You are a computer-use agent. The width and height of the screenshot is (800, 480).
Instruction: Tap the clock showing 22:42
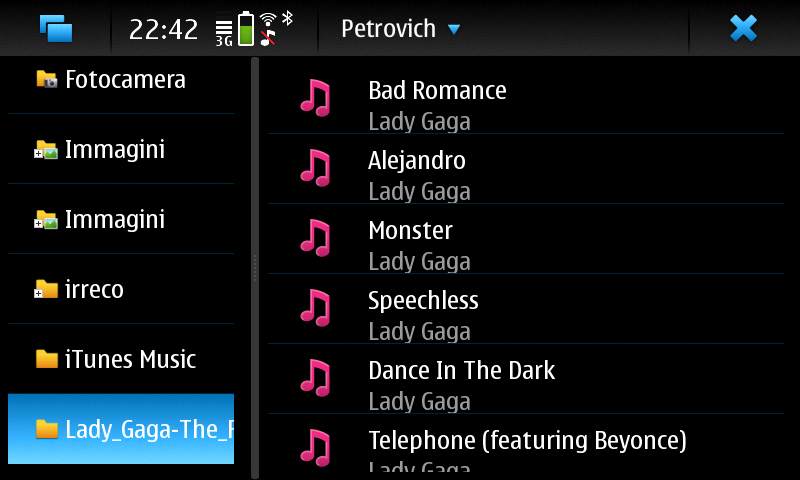coord(163,30)
